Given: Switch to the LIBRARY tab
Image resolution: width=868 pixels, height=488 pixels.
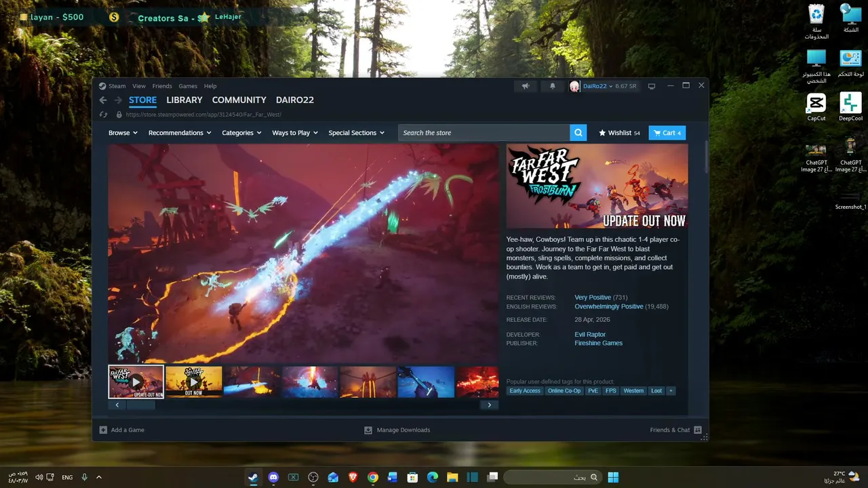Looking at the screenshot, I should [184, 100].
